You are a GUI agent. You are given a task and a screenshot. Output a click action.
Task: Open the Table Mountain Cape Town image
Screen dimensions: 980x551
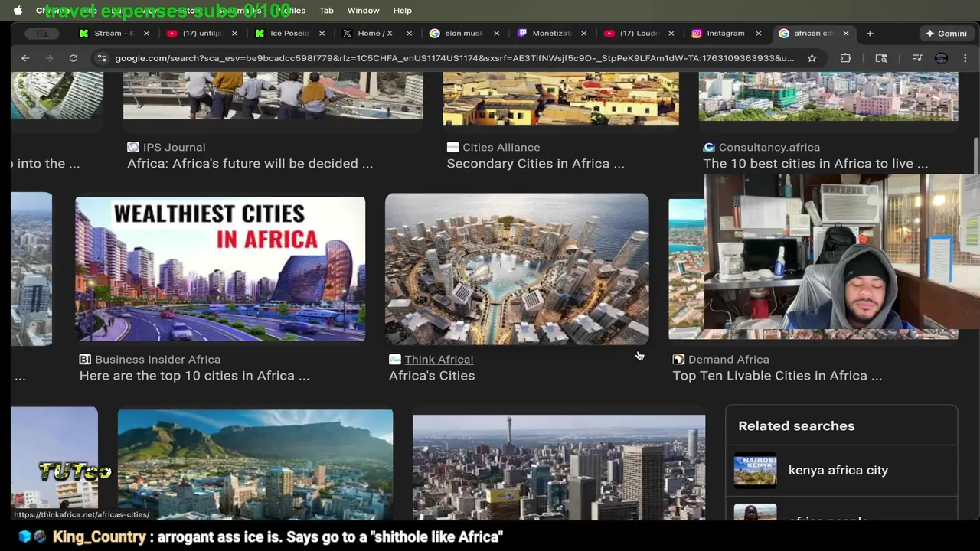[x=255, y=465]
